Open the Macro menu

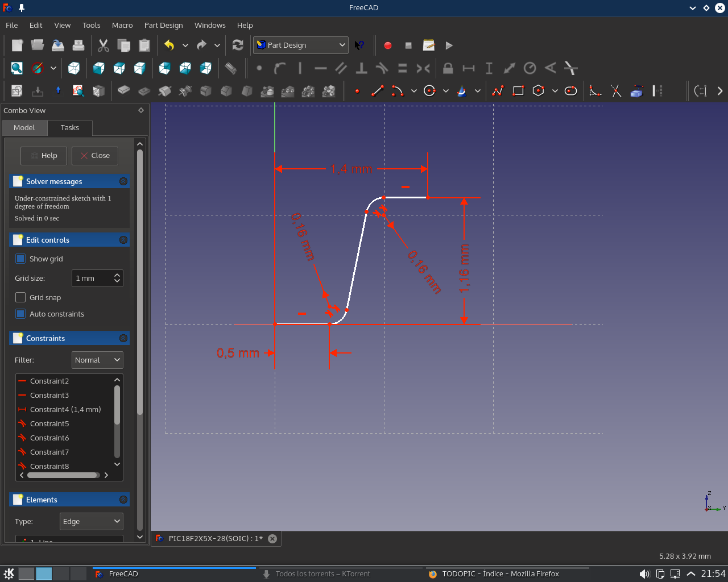(x=122, y=25)
